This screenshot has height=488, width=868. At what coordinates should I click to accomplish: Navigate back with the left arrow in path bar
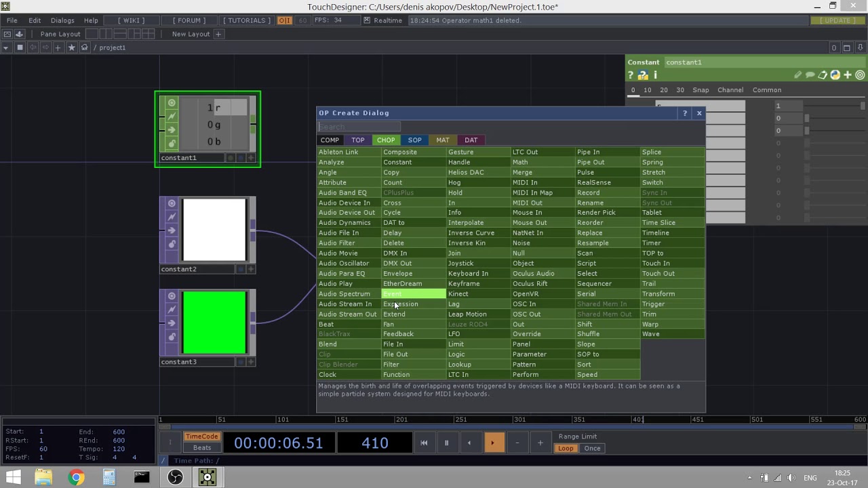[x=33, y=47]
